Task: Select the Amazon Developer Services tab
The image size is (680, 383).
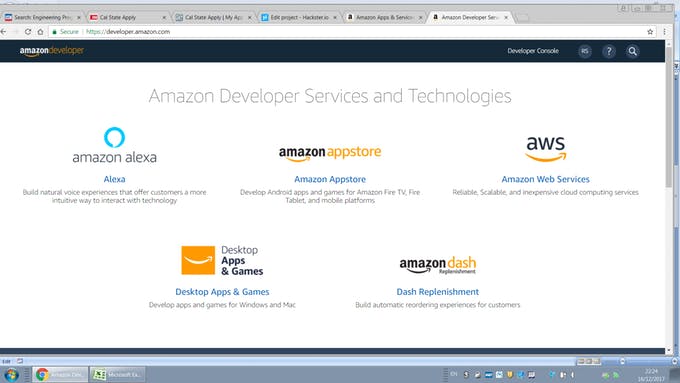Action: pos(469,17)
